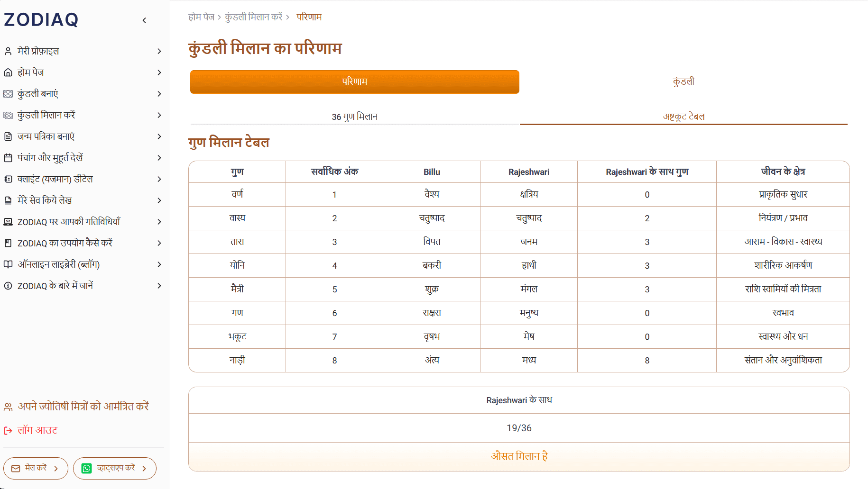Select the लॉग आउट exit icon
The width and height of the screenshot is (868, 489).
pyautogui.click(x=7, y=430)
